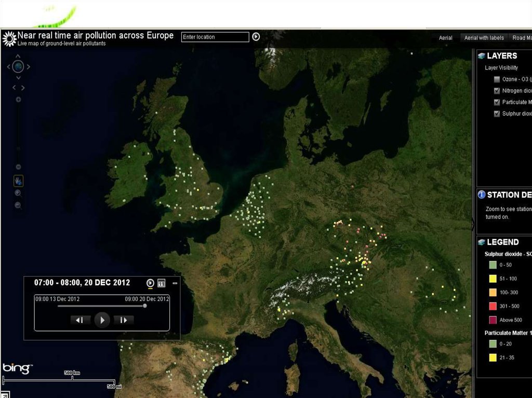
Task: Step back one hour in timeline
Action: click(79, 320)
